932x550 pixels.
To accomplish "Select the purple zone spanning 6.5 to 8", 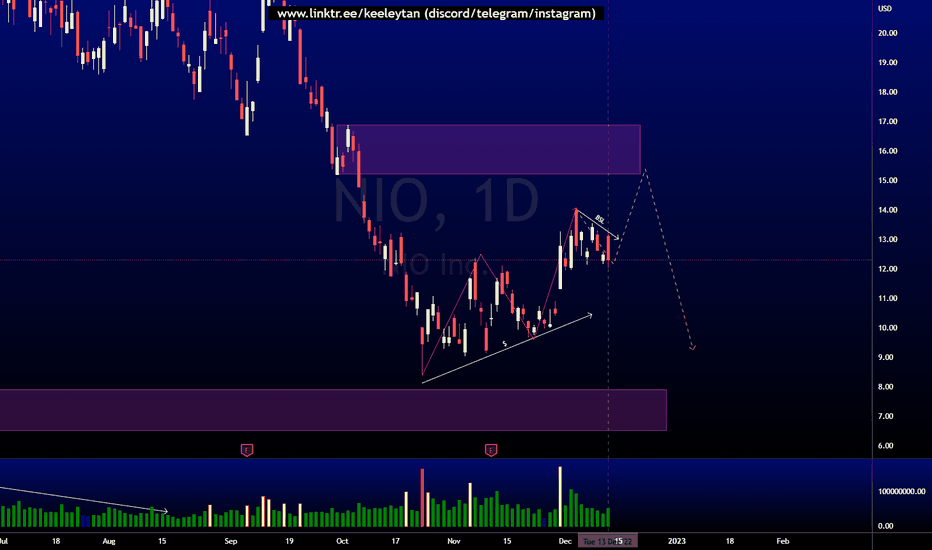I will click(x=333, y=410).
